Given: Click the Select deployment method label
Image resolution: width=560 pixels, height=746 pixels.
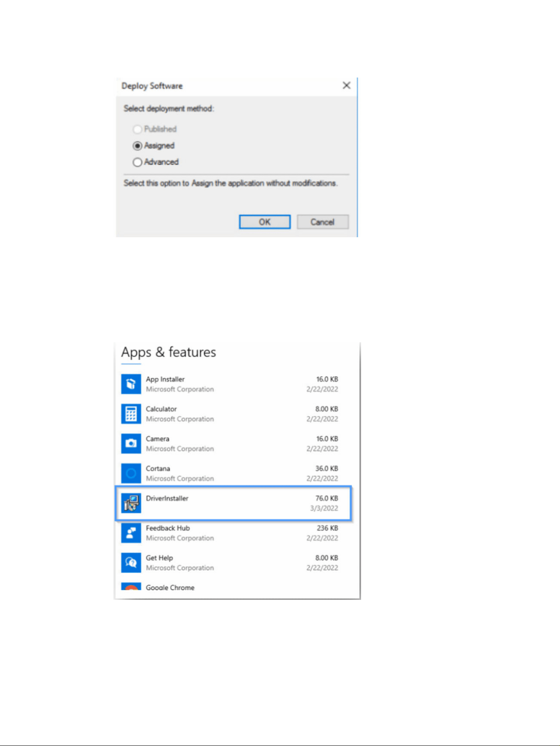Looking at the screenshot, I should coord(169,108).
